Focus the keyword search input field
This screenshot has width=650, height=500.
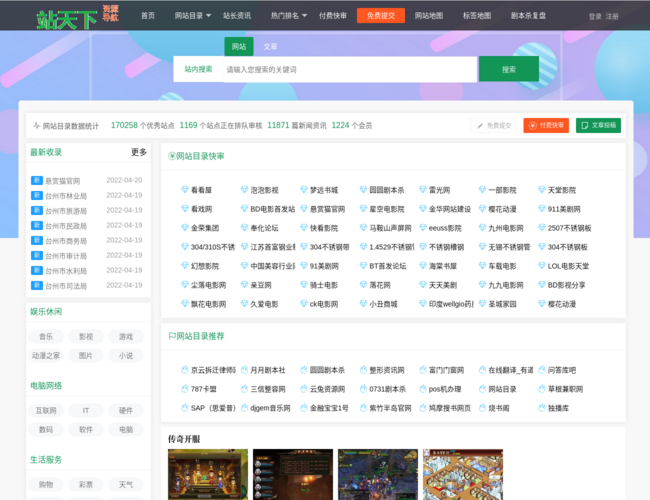point(350,69)
